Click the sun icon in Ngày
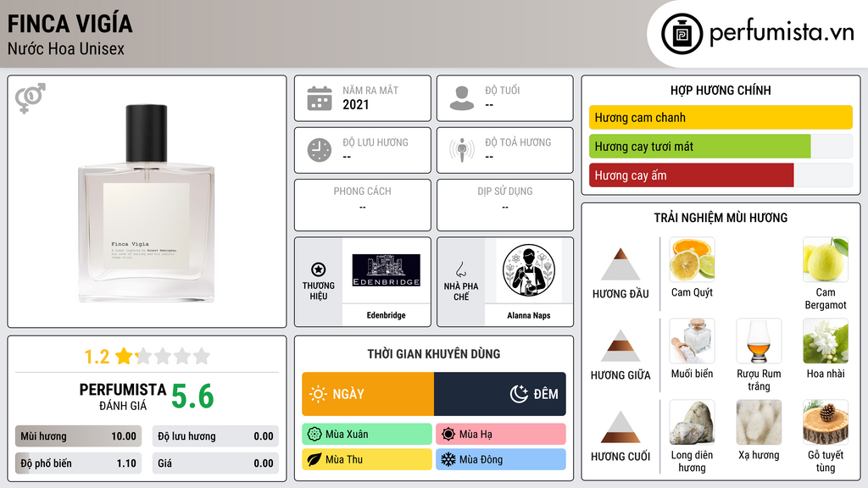868x488 pixels. click(318, 394)
